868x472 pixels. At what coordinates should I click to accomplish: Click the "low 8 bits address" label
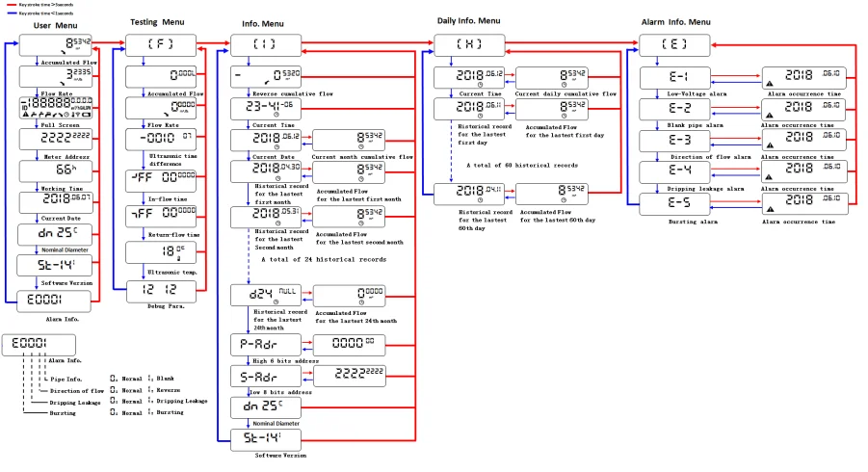[x=280, y=392]
